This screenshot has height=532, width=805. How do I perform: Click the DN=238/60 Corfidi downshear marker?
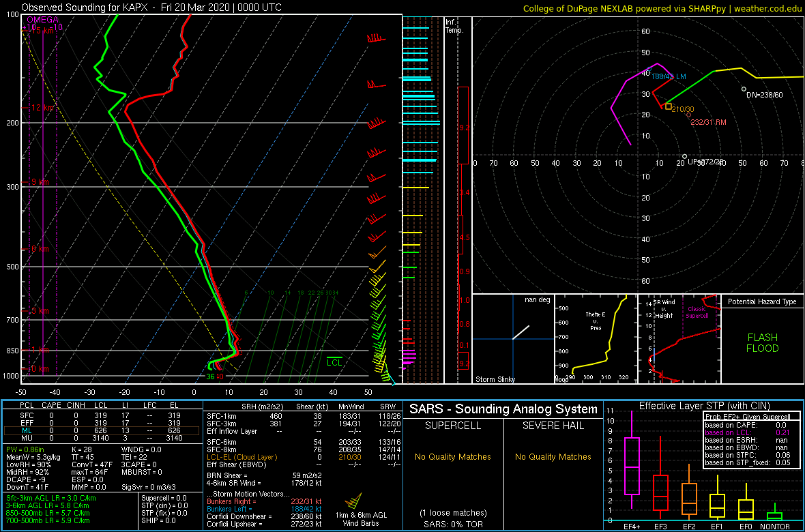pos(744,89)
